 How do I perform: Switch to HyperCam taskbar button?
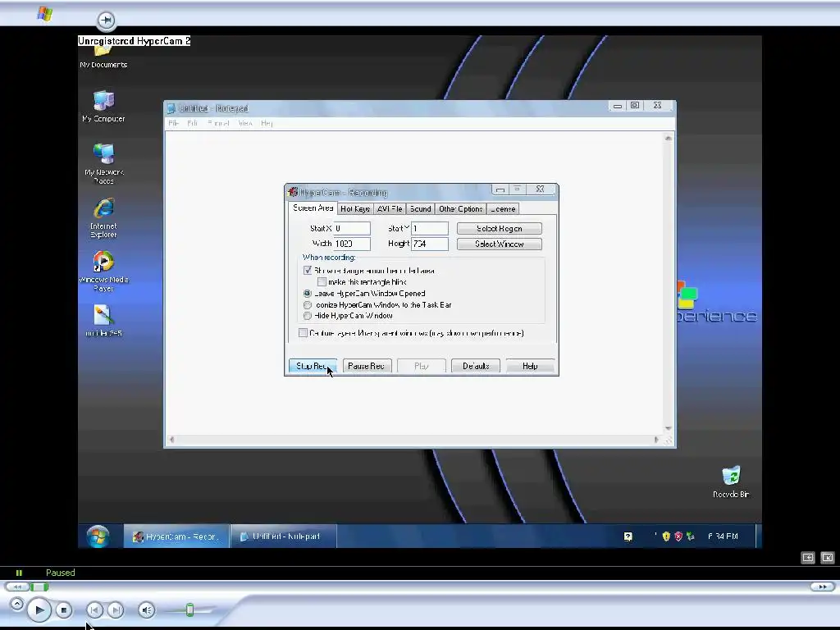(x=177, y=536)
